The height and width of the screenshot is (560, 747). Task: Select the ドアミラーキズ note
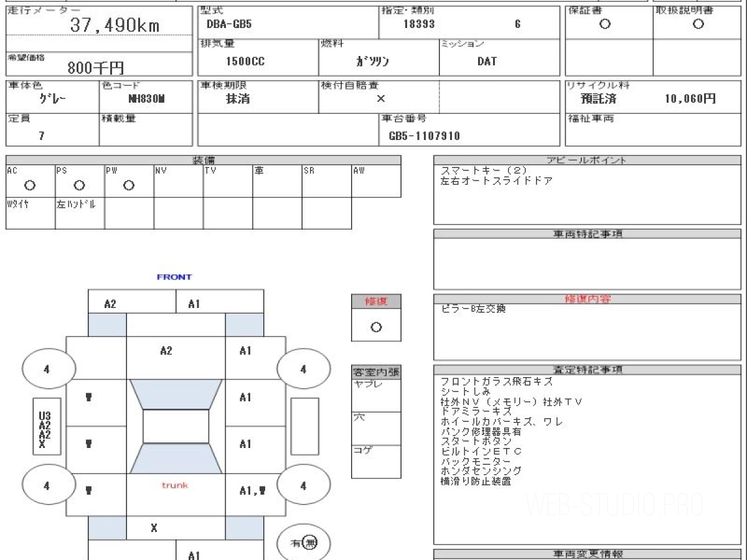[x=476, y=411]
